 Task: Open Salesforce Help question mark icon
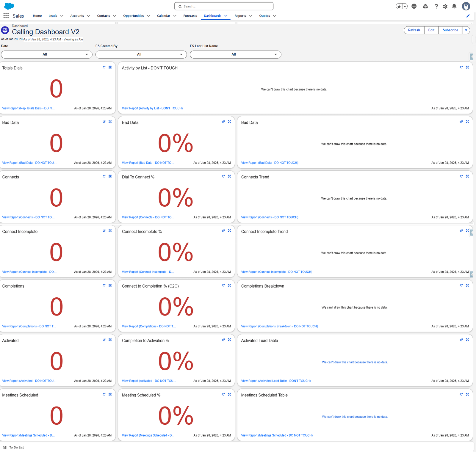click(436, 6)
